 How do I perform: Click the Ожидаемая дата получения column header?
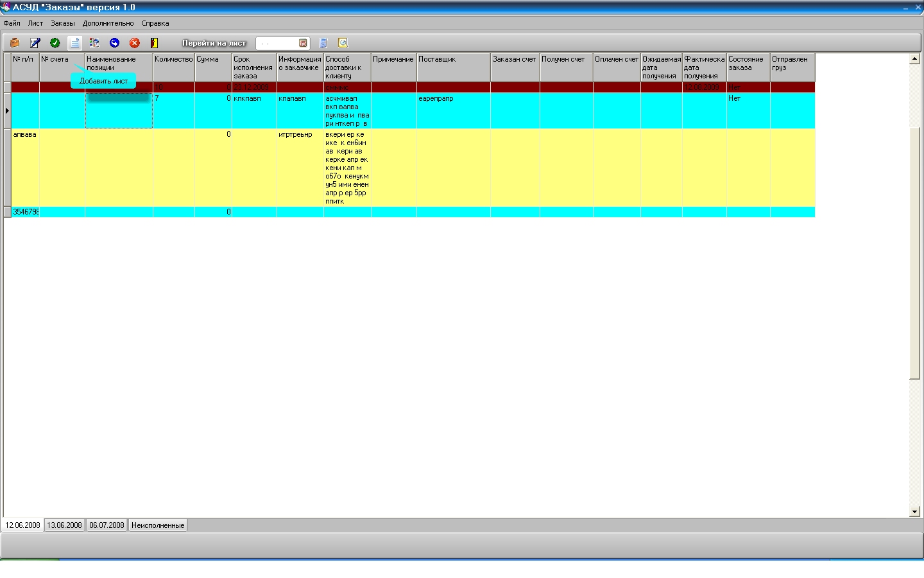tap(662, 67)
